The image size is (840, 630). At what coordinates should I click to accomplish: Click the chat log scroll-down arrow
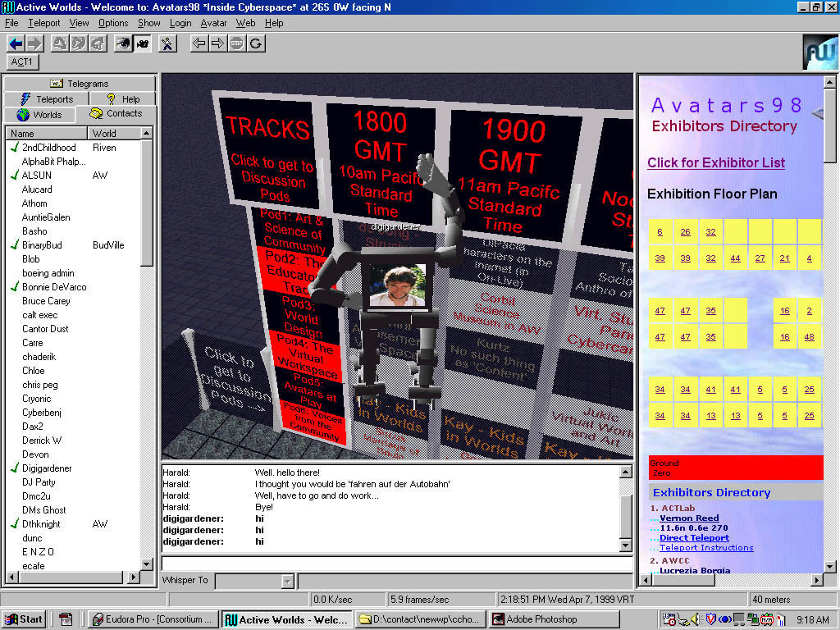coord(626,546)
